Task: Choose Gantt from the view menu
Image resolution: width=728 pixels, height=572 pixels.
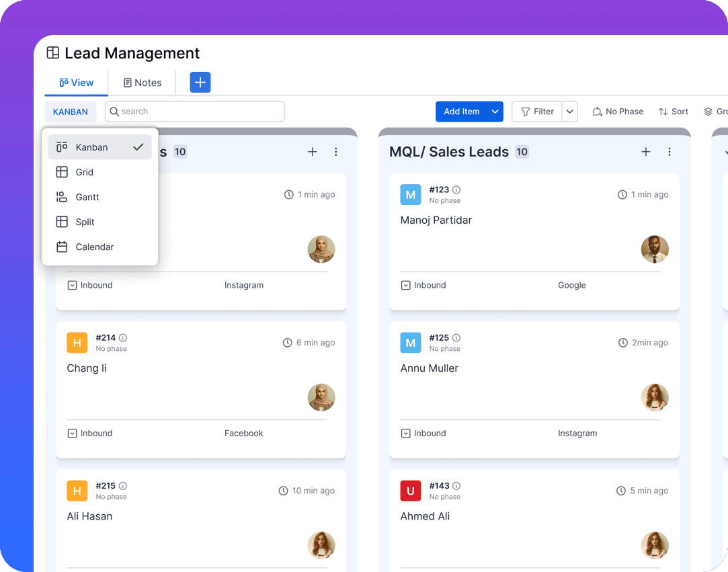Action: coord(99,197)
